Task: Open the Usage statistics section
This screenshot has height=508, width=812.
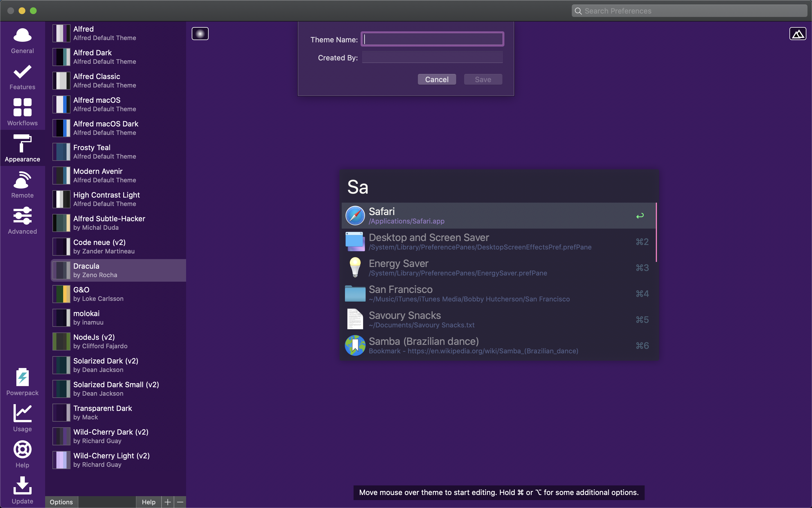Action: pyautogui.click(x=23, y=418)
